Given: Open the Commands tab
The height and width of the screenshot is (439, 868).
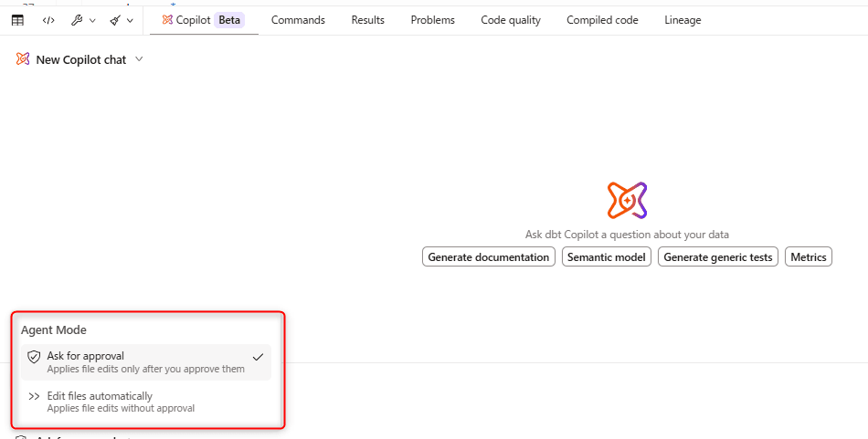Looking at the screenshot, I should [x=298, y=20].
